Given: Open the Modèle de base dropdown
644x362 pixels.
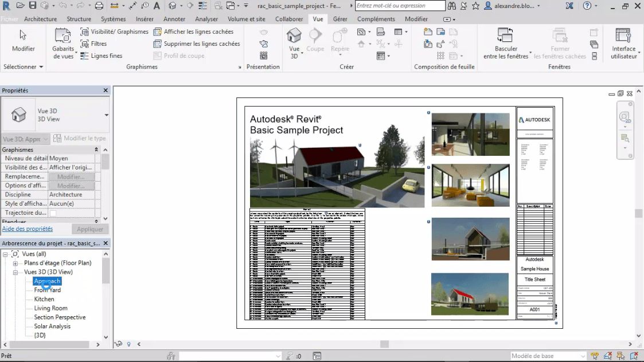Looking at the screenshot, I should tap(581, 356).
